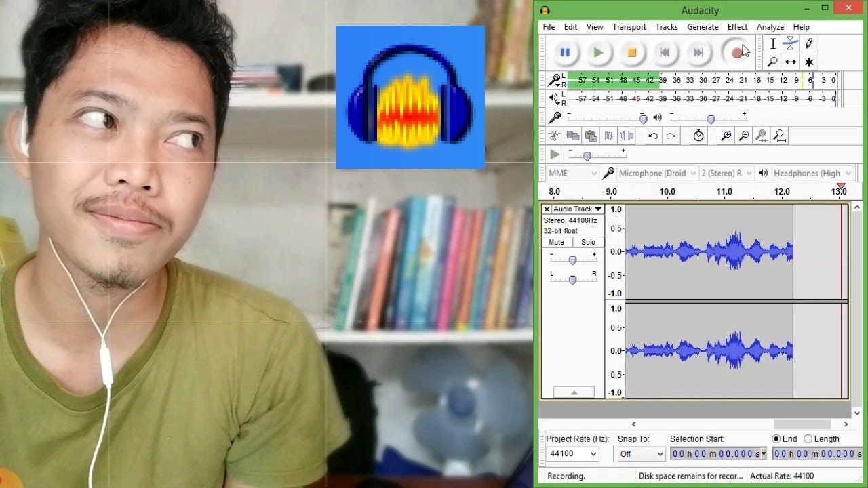The height and width of the screenshot is (488, 868).
Task: Click the Zoom Out magnifier icon
Action: click(x=744, y=136)
